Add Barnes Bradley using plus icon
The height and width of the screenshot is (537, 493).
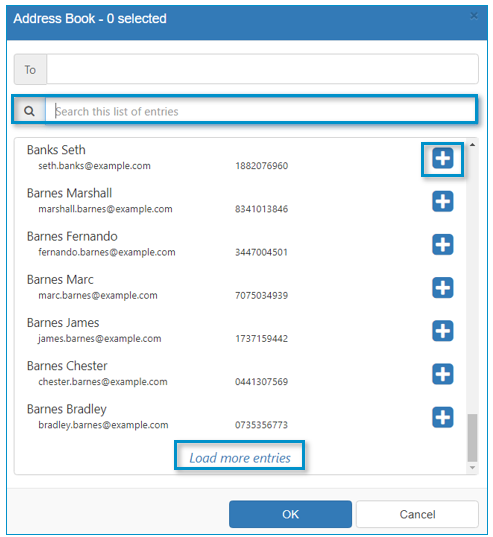tap(442, 417)
